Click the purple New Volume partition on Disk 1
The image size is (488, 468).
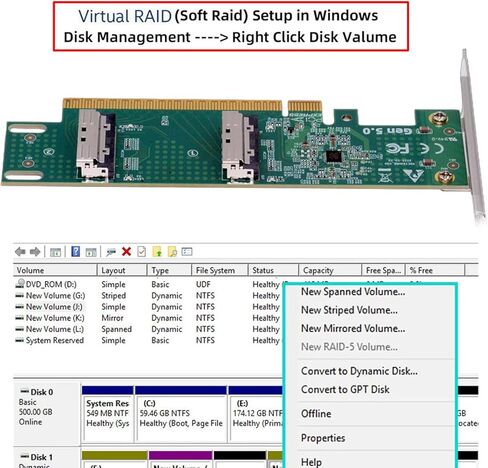point(180,459)
